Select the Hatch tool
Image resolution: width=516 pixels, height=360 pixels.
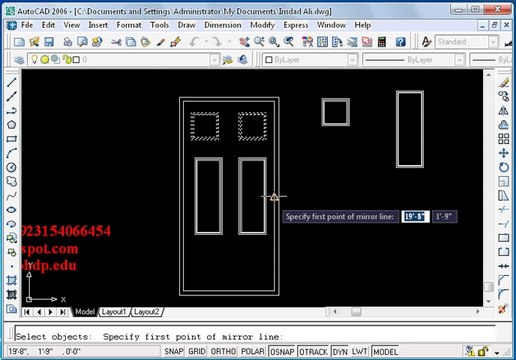[11, 280]
